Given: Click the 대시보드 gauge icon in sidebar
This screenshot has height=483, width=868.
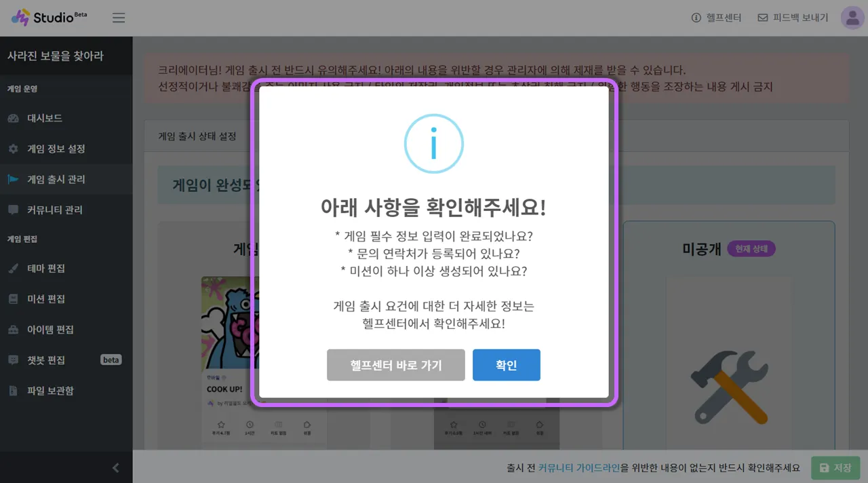Looking at the screenshot, I should (13, 118).
